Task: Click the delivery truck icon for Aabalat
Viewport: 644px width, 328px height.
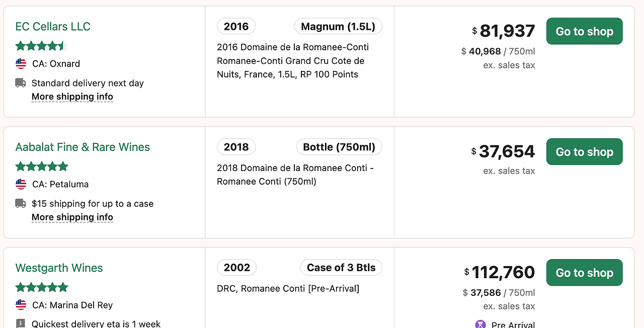Action: click(x=21, y=204)
